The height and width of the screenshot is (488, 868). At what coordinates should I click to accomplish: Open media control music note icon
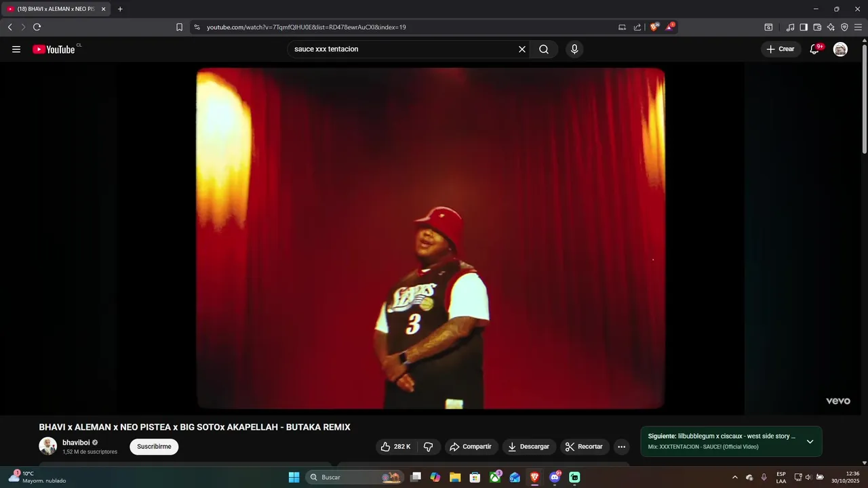point(790,27)
